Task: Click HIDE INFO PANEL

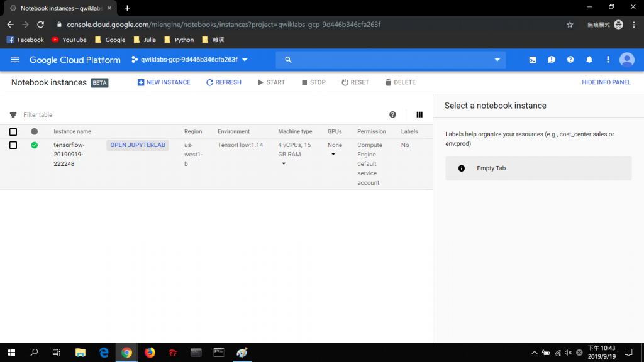Action: point(606,82)
